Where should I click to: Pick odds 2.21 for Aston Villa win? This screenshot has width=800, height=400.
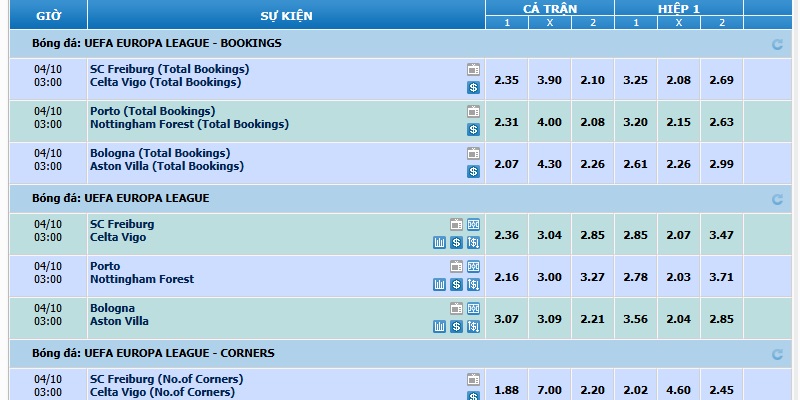click(x=592, y=318)
